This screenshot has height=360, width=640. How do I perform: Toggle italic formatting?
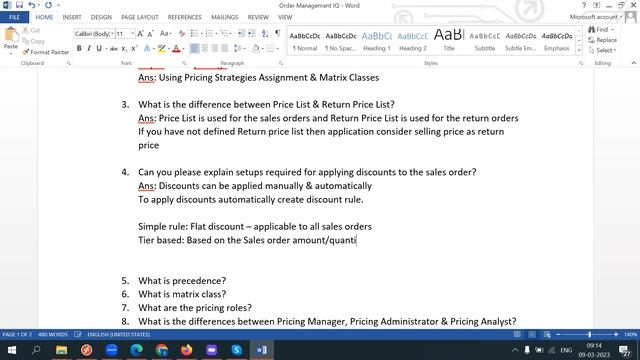coord(89,49)
